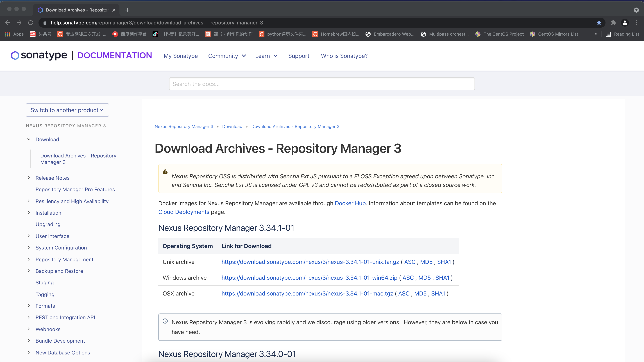Image resolution: width=644 pixels, height=362 pixels.
Task: Expand the Bundle Development section
Action: point(29,340)
